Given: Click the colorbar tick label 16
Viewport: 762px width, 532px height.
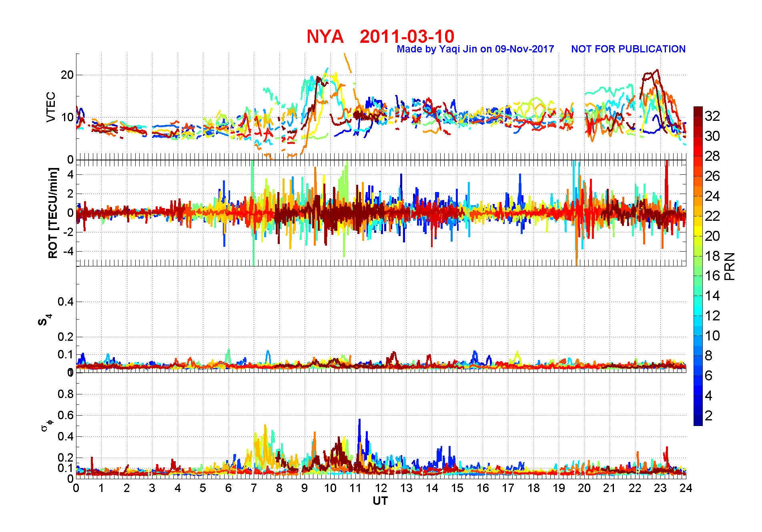Looking at the screenshot, I should click(x=712, y=276).
